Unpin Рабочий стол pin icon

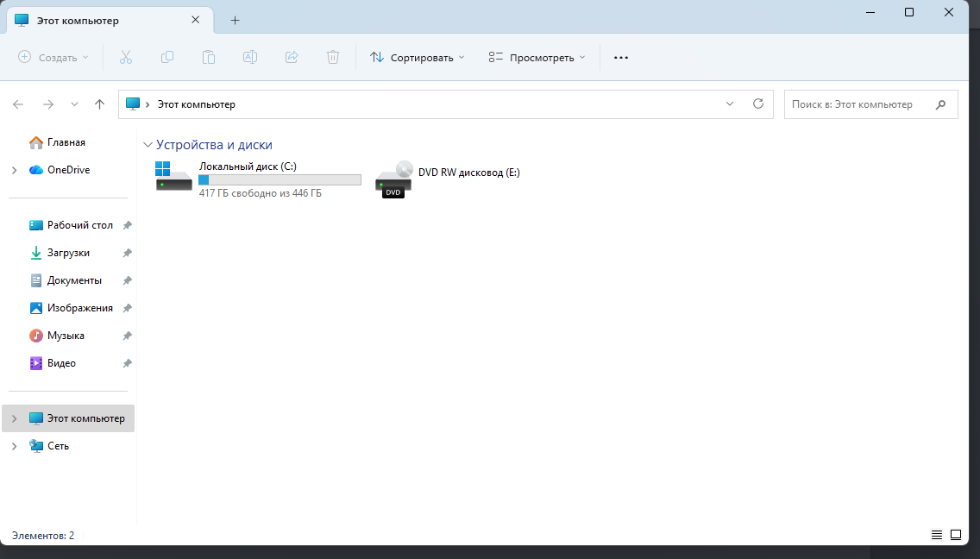click(127, 225)
